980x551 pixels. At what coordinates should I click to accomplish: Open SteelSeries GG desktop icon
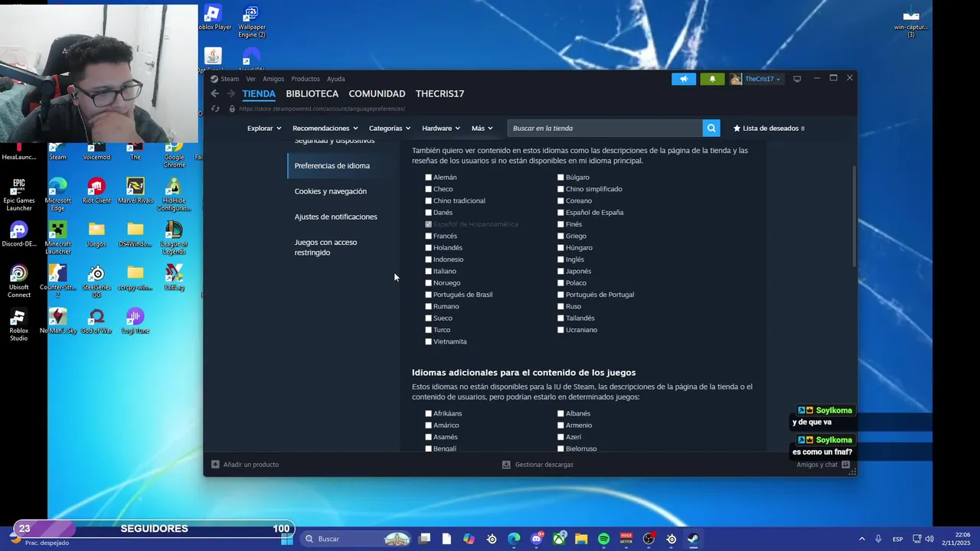click(96, 282)
